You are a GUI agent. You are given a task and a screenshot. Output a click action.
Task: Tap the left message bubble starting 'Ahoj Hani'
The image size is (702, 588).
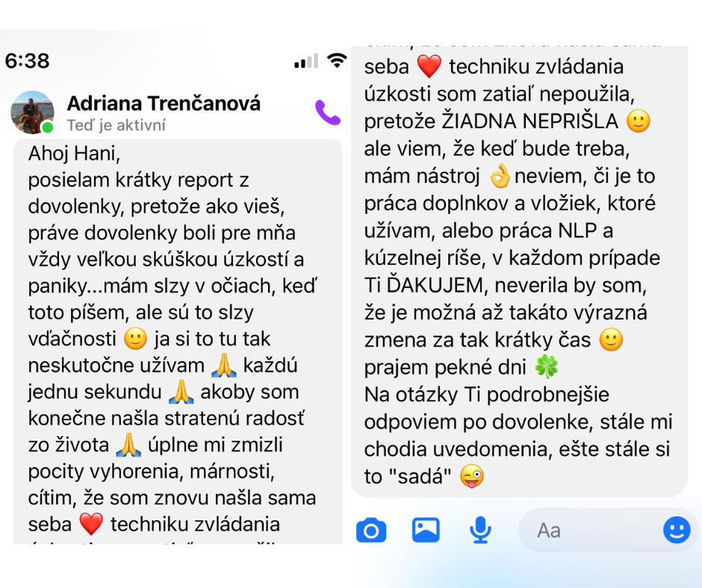click(x=178, y=342)
